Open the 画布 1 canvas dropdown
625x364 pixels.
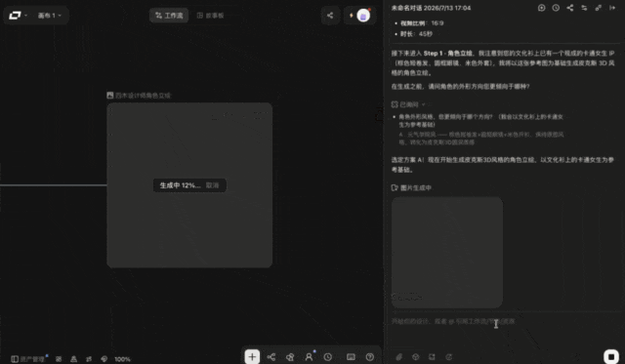tap(50, 16)
